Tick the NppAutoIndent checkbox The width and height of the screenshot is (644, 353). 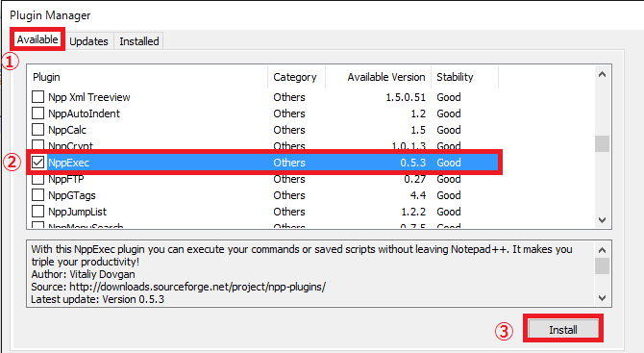(x=37, y=113)
